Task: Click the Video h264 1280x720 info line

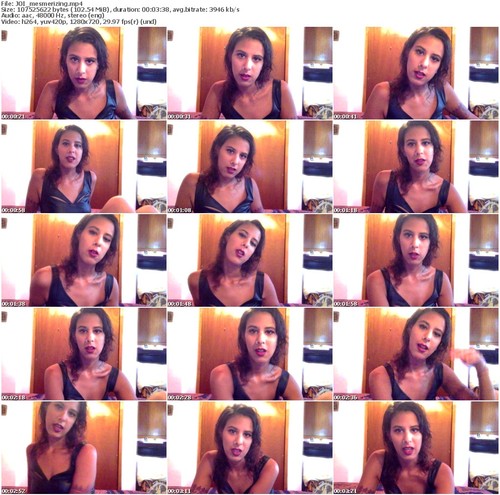Action: point(79,22)
